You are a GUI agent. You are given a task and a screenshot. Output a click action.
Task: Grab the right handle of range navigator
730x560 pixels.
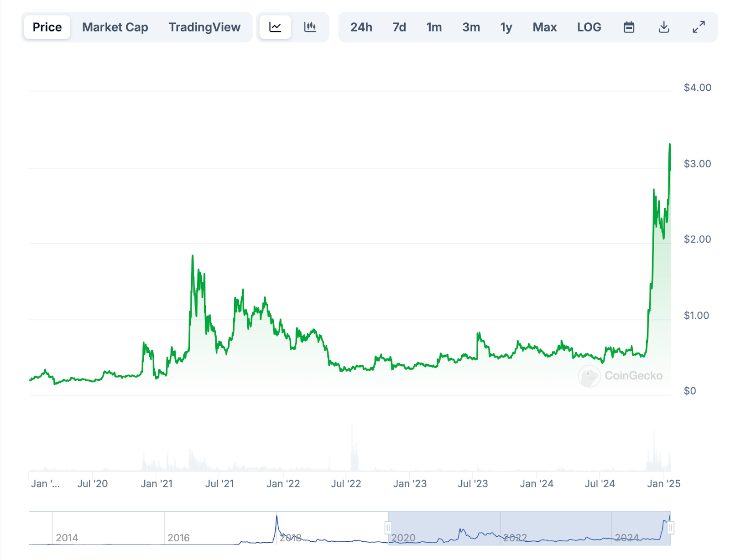click(671, 528)
